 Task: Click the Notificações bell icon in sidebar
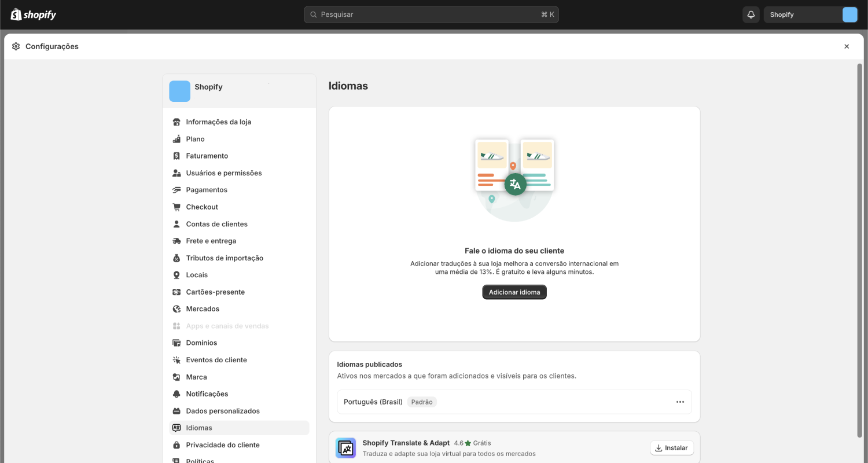pos(176,394)
